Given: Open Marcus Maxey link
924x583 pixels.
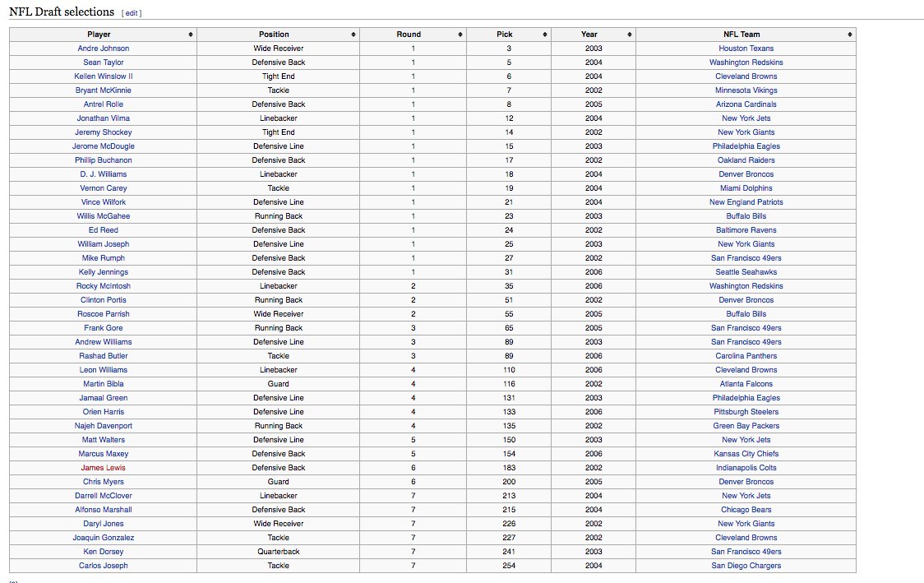Looking at the screenshot, I should pyautogui.click(x=103, y=454).
